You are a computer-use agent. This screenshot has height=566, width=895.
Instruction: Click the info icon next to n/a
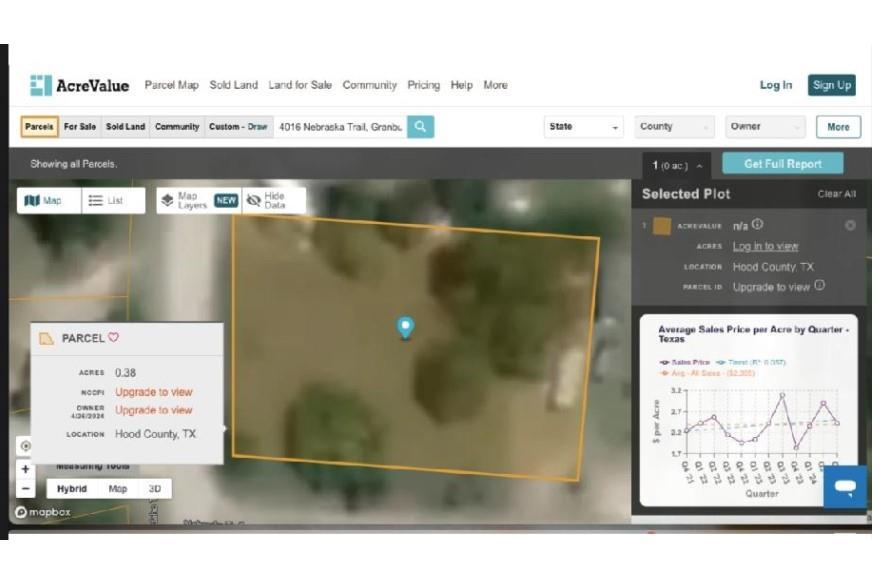coord(757,225)
